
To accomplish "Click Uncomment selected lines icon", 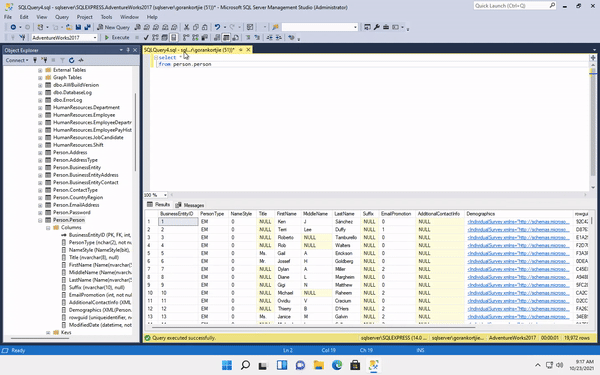I will click(x=257, y=38).
